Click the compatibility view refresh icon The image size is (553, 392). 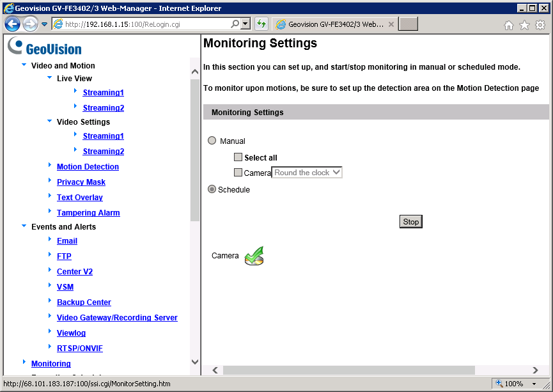pos(261,24)
